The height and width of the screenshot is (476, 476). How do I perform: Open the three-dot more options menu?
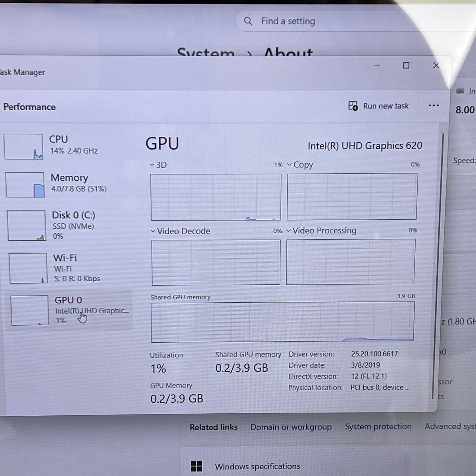click(x=434, y=106)
